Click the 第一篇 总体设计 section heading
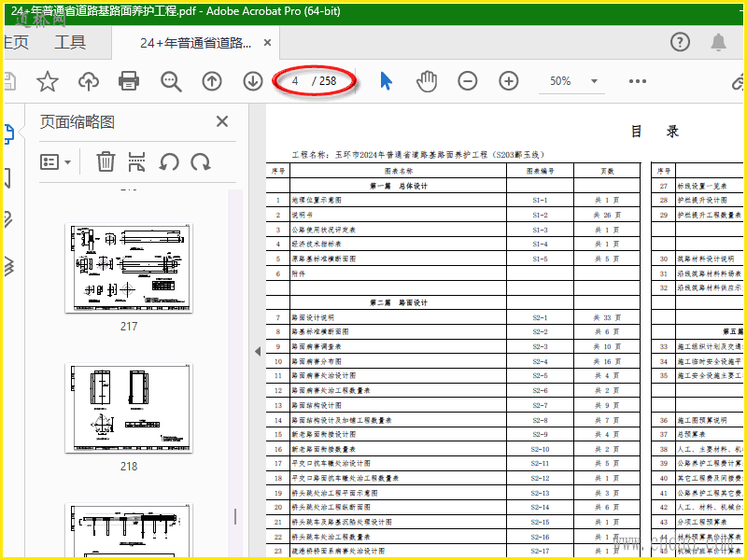This screenshot has width=747, height=560. point(399,186)
